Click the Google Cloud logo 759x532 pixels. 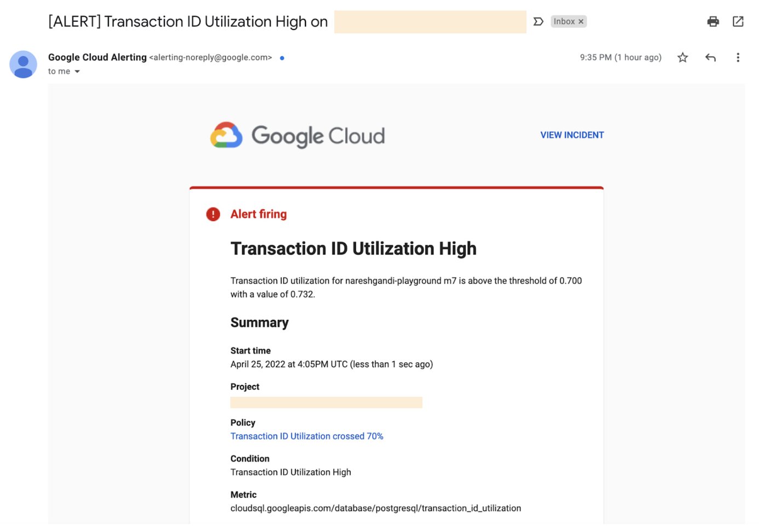(298, 136)
